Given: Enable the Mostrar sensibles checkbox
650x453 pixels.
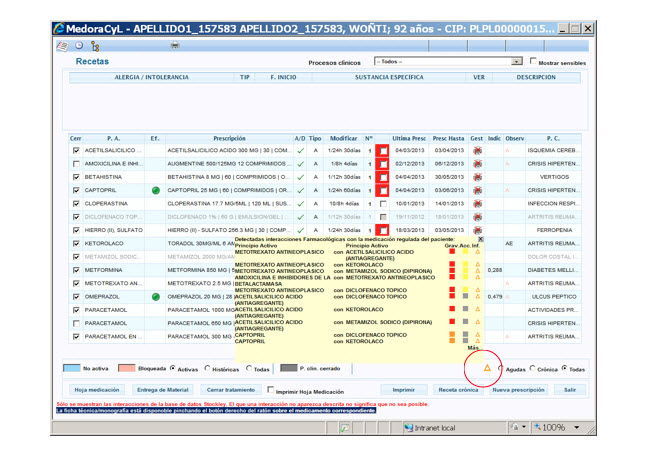Looking at the screenshot, I should (533, 61).
